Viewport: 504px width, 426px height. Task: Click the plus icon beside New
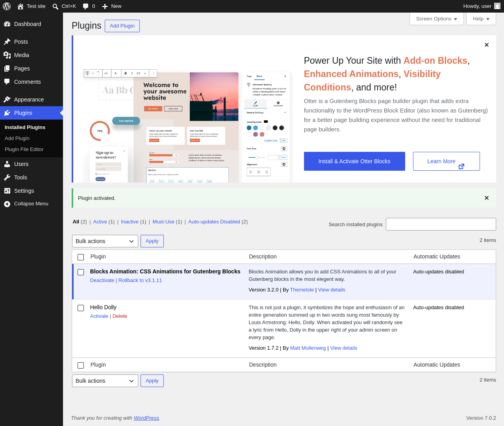click(x=105, y=6)
